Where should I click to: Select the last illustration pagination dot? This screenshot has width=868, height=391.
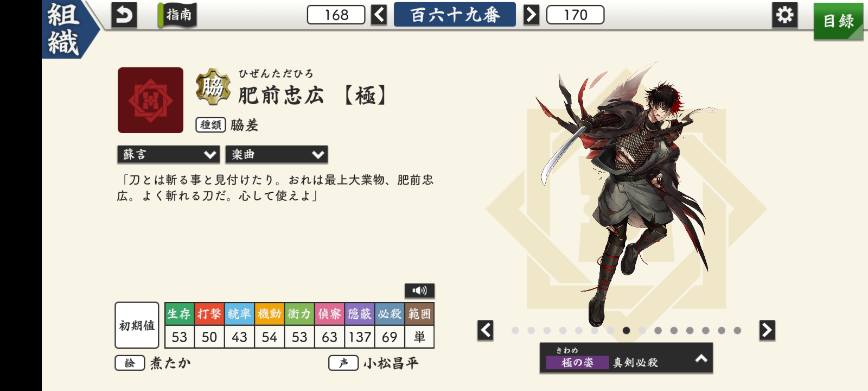tap(737, 330)
